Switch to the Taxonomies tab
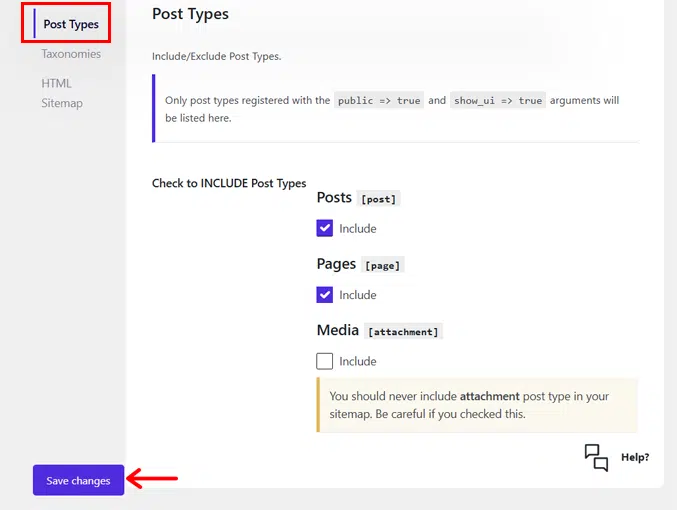 click(x=71, y=54)
